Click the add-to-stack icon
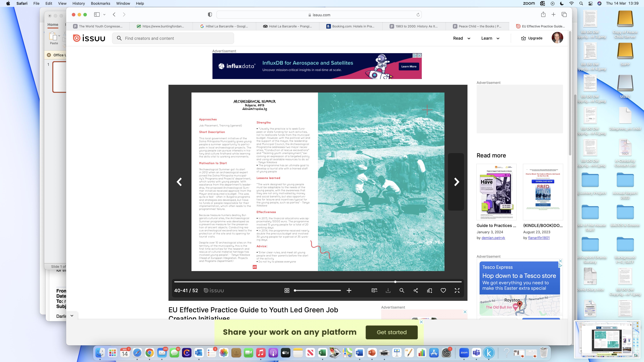 pyautogui.click(x=430, y=291)
